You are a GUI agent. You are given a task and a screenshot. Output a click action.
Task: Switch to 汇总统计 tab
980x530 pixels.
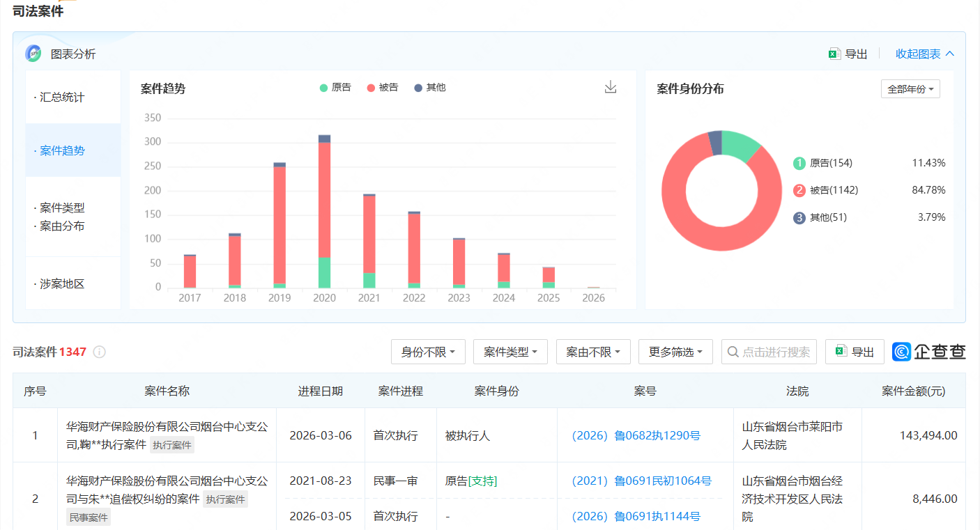pos(62,98)
